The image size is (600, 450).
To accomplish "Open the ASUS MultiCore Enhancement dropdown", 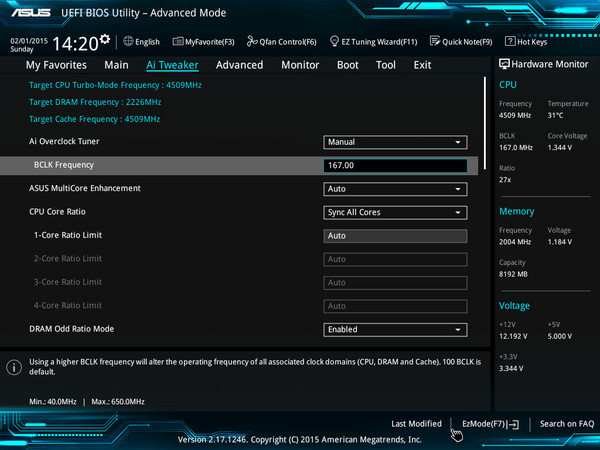I will pos(395,189).
